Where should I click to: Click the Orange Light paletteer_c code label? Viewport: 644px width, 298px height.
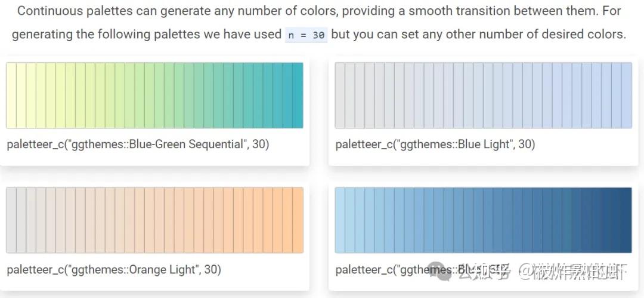(114, 270)
